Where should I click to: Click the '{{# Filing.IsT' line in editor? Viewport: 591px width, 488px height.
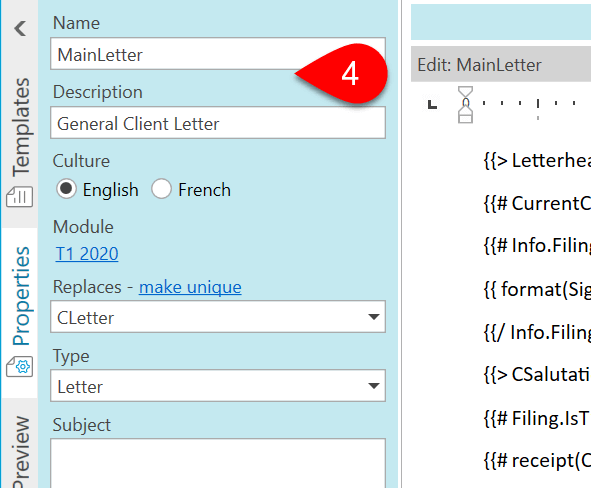click(537, 418)
